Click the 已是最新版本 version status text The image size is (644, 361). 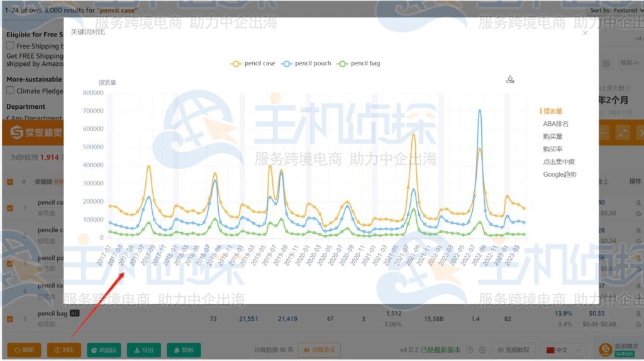pos(440,350)
